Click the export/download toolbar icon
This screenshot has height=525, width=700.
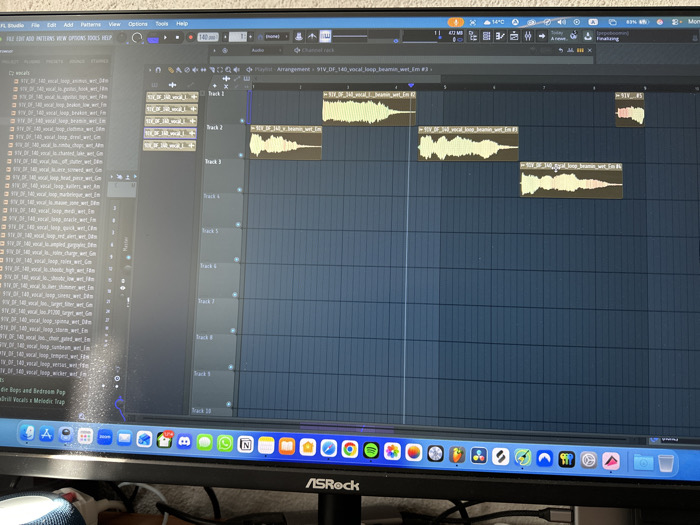pos(588,36)
